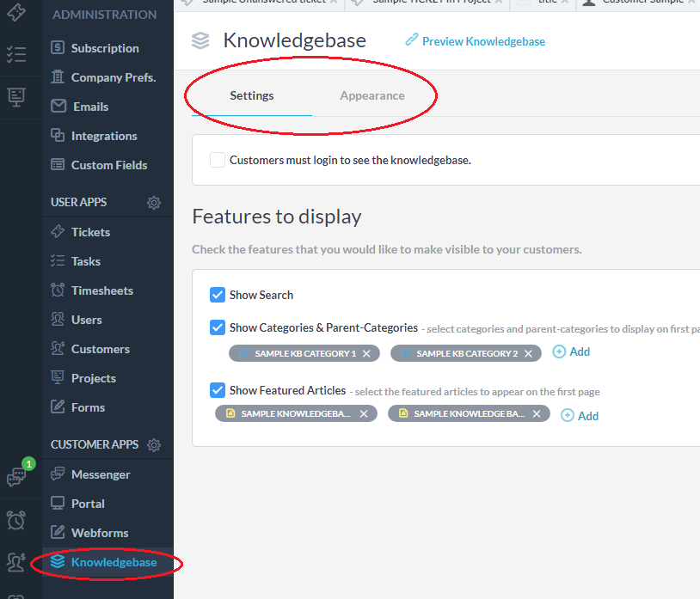Remove Sample KB Category 2 tag
Viewport: 700px width, 599px height.
[529, 353]
